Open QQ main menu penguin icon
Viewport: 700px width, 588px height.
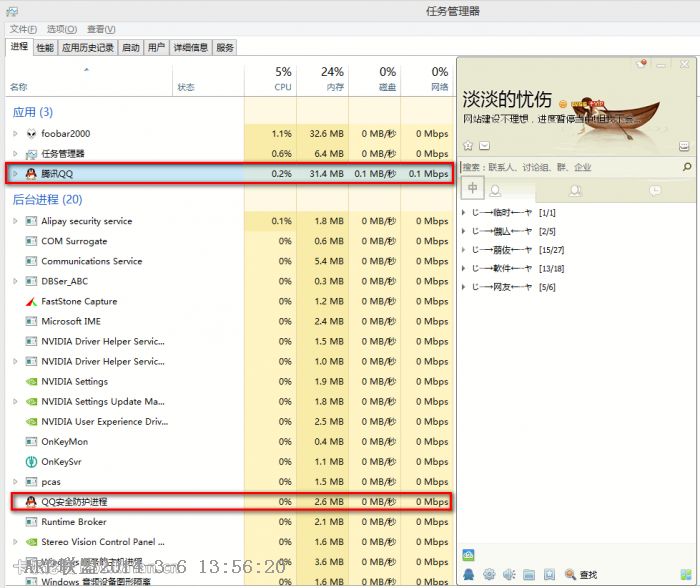point(469,575)
